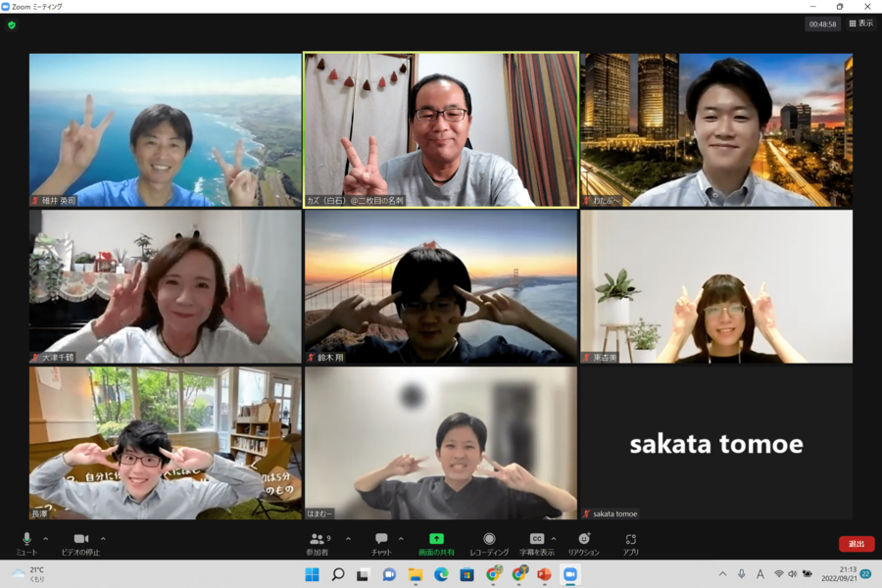Open the system volume control
Viewport: 882px width, 588px height.
tap(792, 574)
